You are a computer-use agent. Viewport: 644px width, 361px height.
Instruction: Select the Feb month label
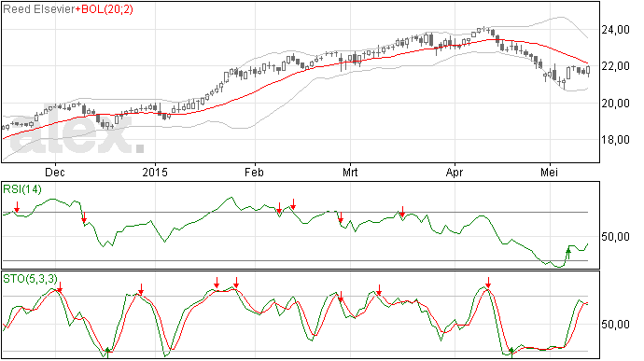[254, 172]
